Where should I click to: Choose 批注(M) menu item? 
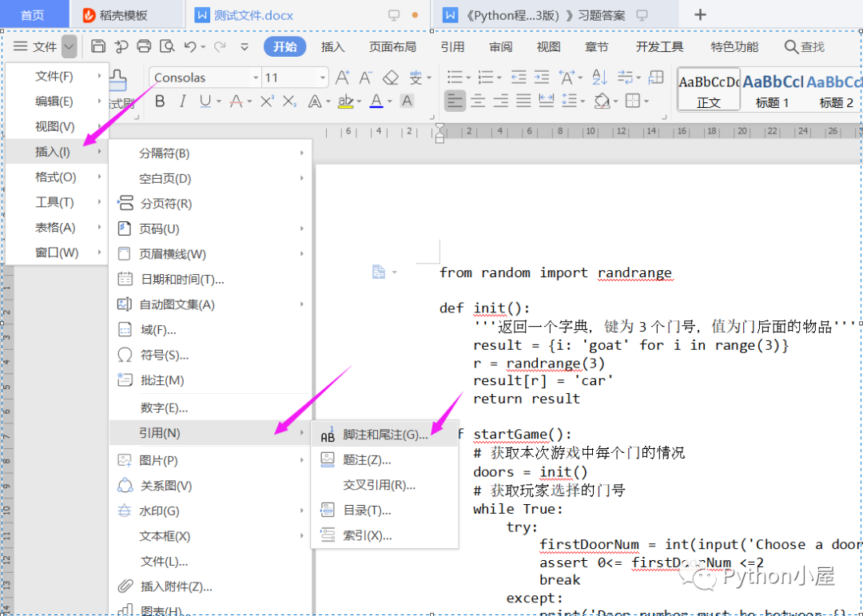coord(211,380)
